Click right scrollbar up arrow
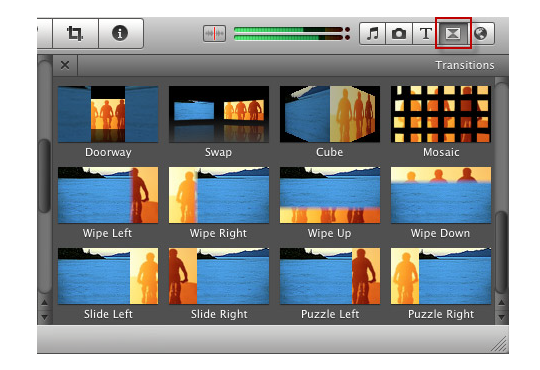The width and height of the screenshot is (540, 370). coord(501,302)
